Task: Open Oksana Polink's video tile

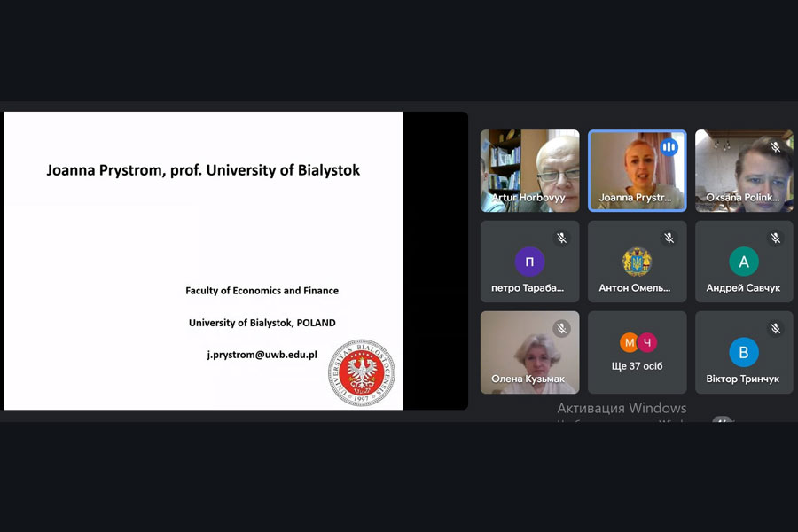Action: [744, 170]
